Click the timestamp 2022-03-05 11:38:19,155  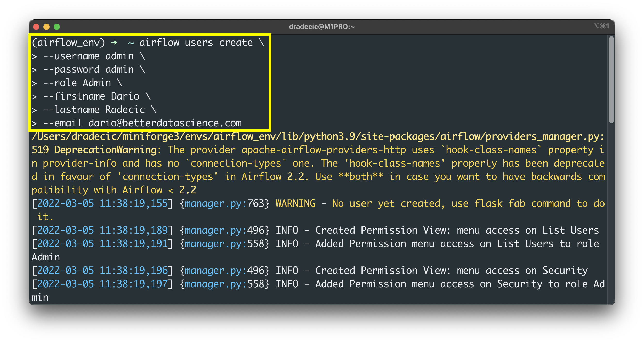coord(100,203)
